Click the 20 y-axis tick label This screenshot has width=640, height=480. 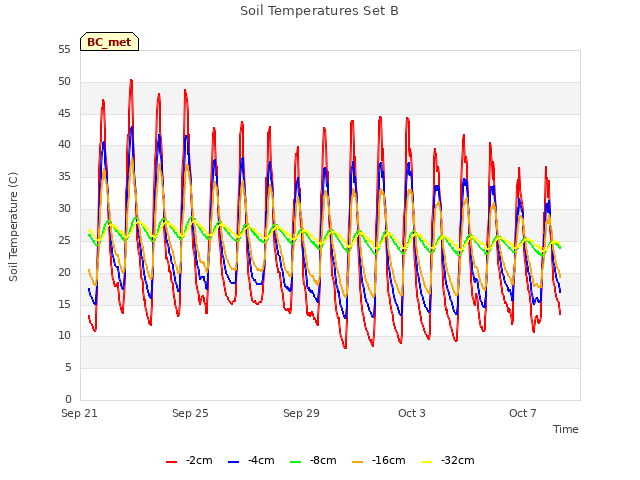tap(64, 272)
